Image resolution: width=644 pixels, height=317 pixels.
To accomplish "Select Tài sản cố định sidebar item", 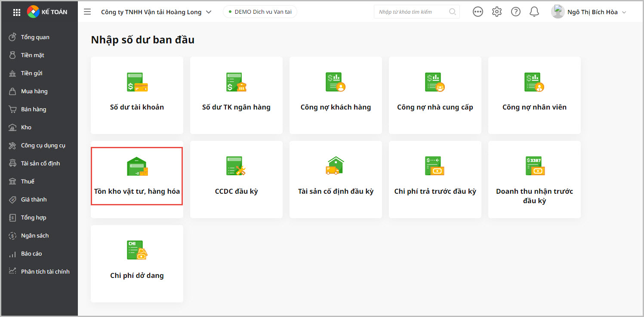I will (40, 164).
